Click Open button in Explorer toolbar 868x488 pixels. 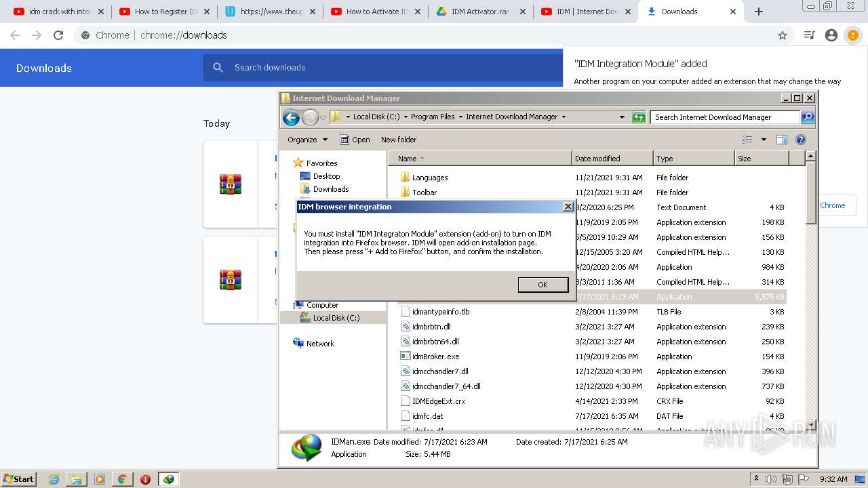pyautogui.click(x=355, y=140)
